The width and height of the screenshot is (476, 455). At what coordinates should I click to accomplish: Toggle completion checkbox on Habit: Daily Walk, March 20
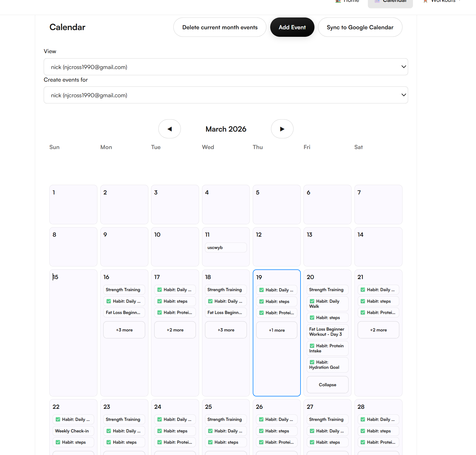click(x=312, y=301)
